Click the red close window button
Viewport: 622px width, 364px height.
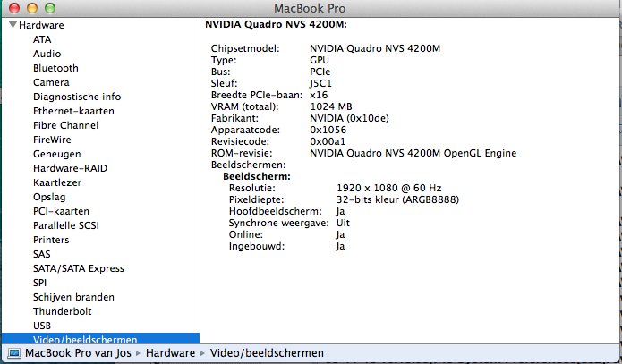(x=12, y=8)
